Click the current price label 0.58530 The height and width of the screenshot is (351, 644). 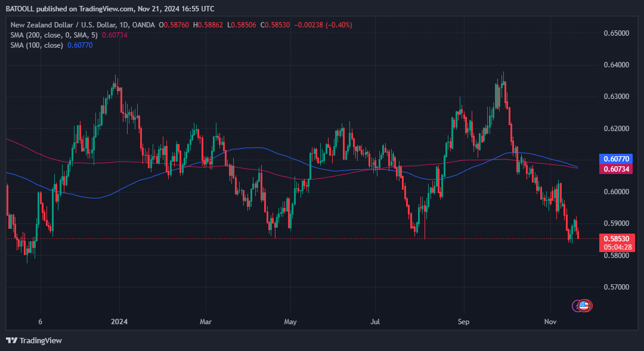click(x=617, y=238)
